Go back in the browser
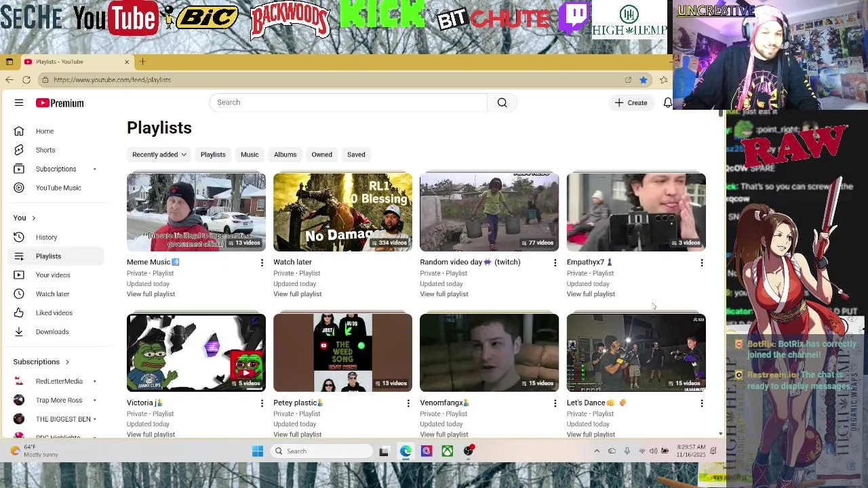 (x=9, y=80)
